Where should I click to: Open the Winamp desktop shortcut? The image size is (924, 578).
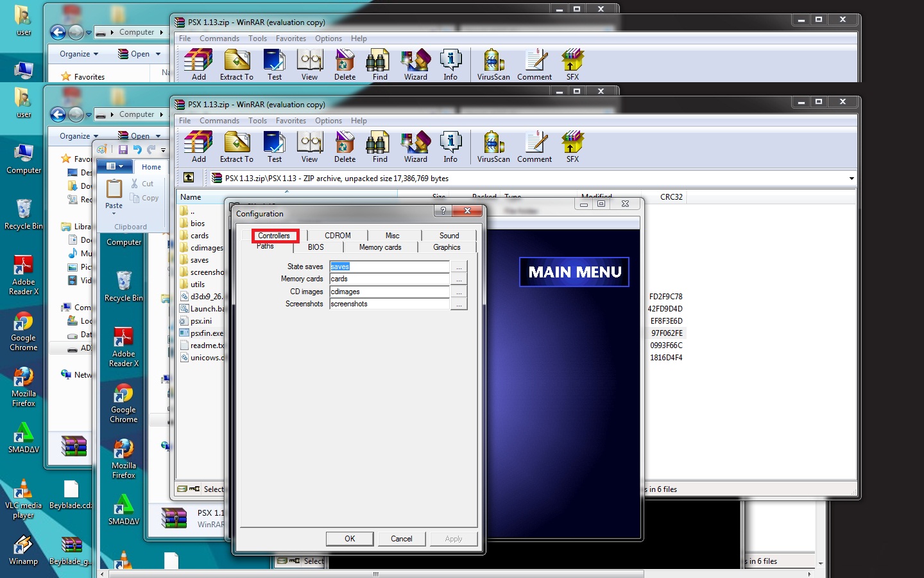point(23,550)
